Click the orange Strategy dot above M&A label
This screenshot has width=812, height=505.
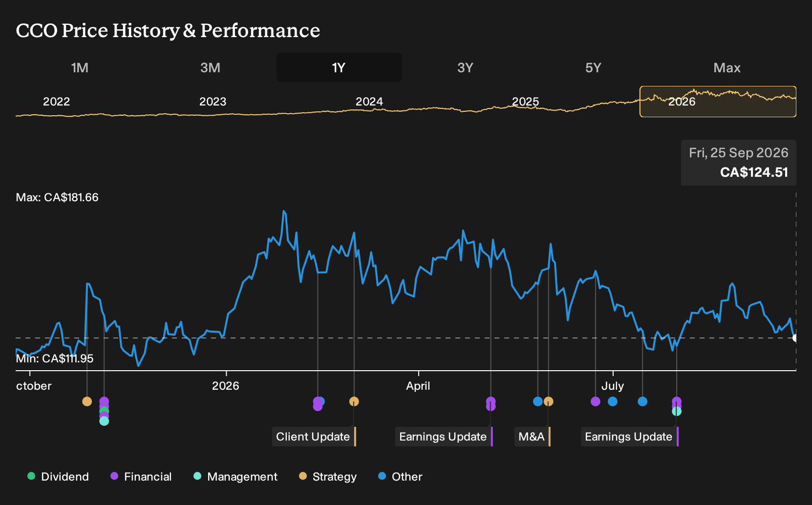click(x=549, y=401)
